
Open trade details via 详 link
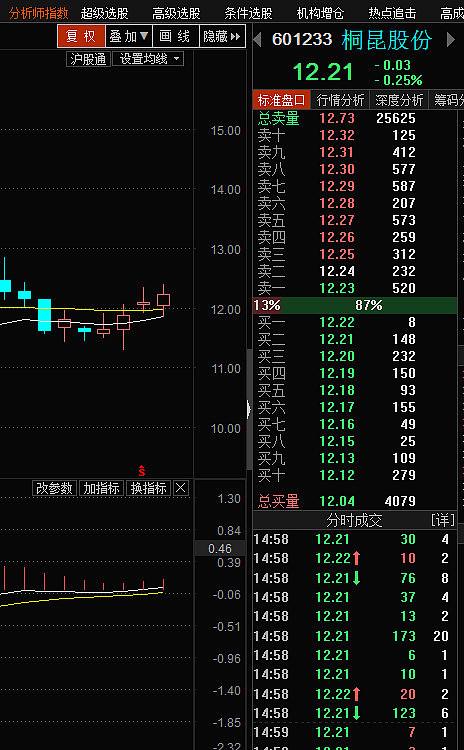tap(442, 520)
